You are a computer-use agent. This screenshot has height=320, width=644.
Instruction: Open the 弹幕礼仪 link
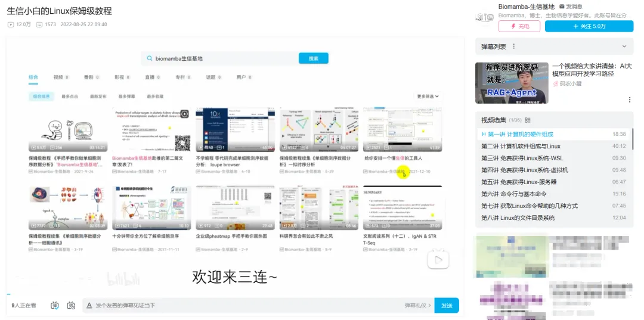(x=417, y=306)
